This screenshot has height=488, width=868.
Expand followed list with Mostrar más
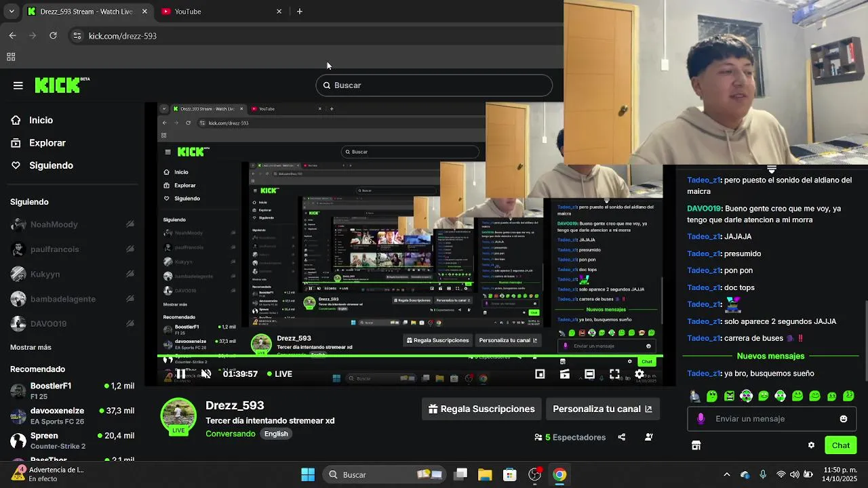(x=31, y=347)
